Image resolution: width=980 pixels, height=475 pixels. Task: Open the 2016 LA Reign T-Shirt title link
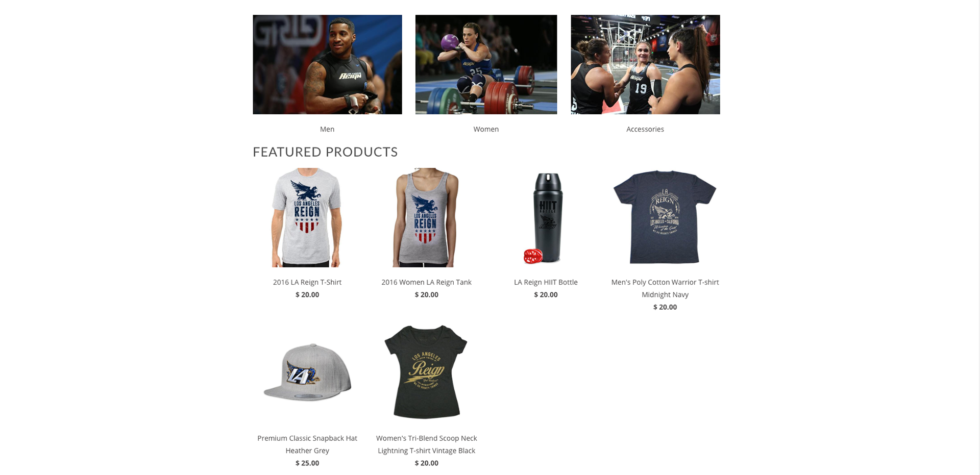point(307,282)
